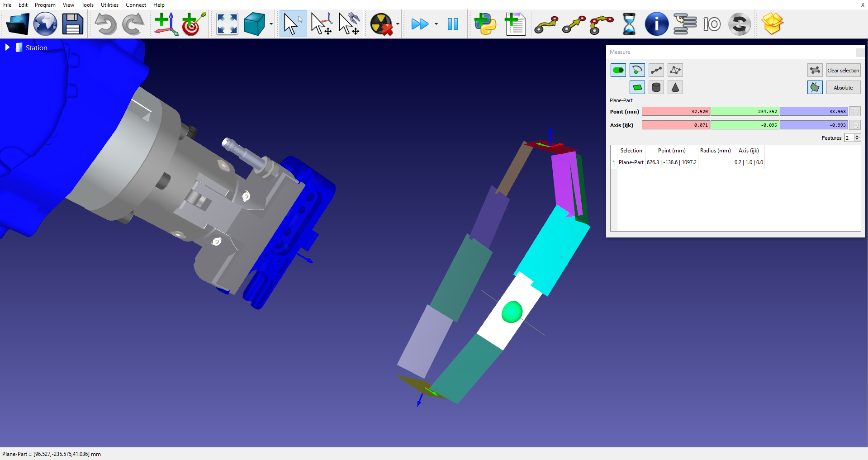The height and width of the screenshot is (460, 868).
Task: Add a Python program icon
Action: pos(485,24)
